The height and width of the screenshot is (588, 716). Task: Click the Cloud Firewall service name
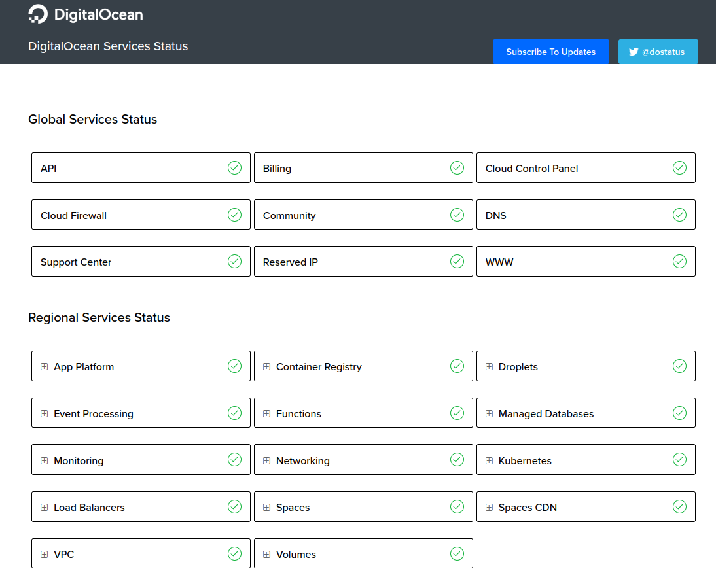73,215
